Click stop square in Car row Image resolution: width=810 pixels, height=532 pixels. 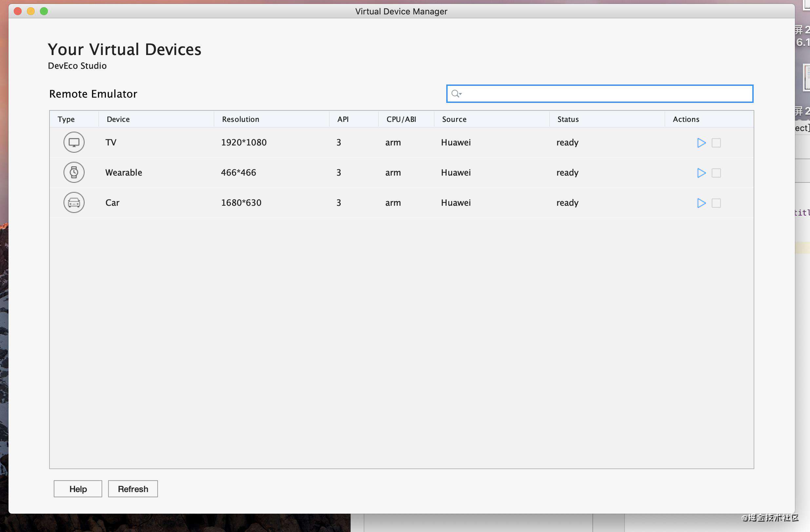(716, 203)
